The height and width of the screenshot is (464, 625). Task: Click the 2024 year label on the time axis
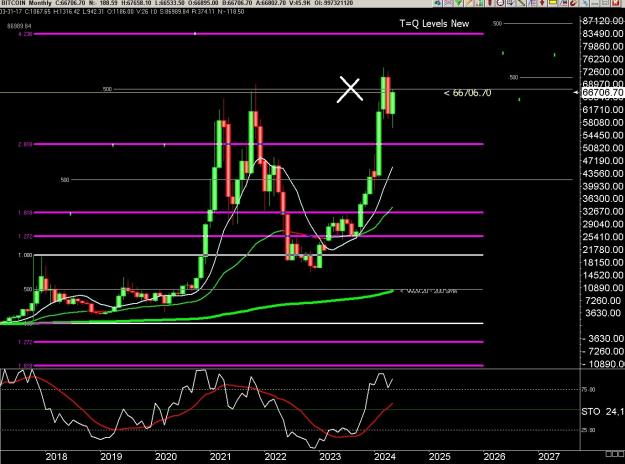pos(385,456)
